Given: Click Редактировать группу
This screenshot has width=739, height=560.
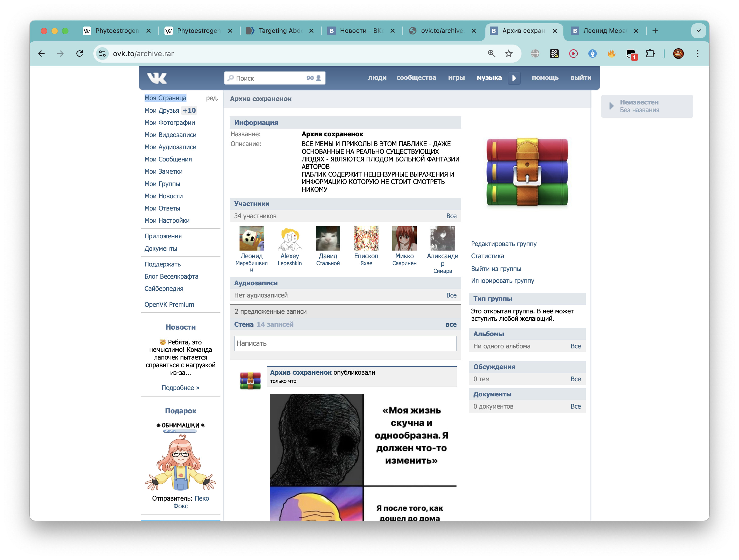Looking at the screenshot, I should click(x=504, y=244).
